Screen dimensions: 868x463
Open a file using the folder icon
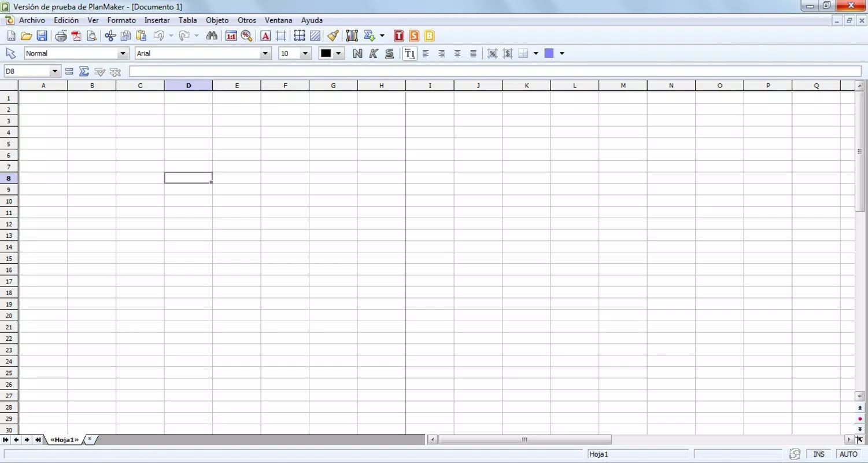click(x=26, y=36)
